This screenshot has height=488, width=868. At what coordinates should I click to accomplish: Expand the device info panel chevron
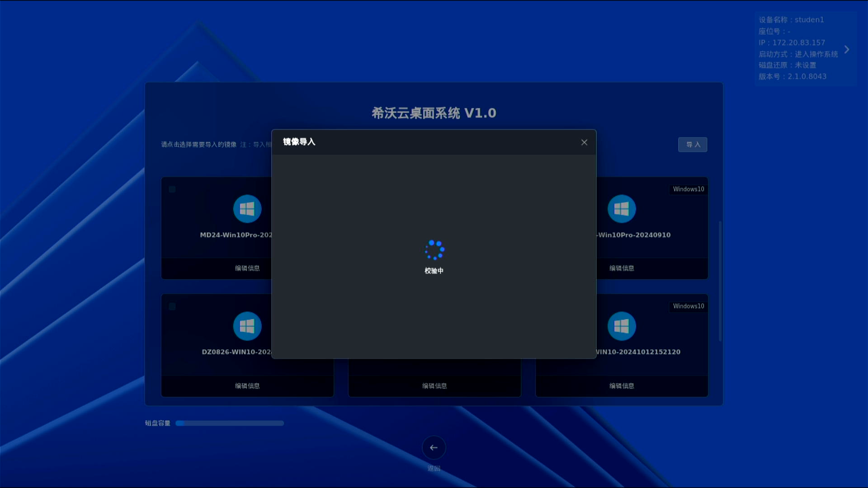pyautogui.click(x=847, y=49)
